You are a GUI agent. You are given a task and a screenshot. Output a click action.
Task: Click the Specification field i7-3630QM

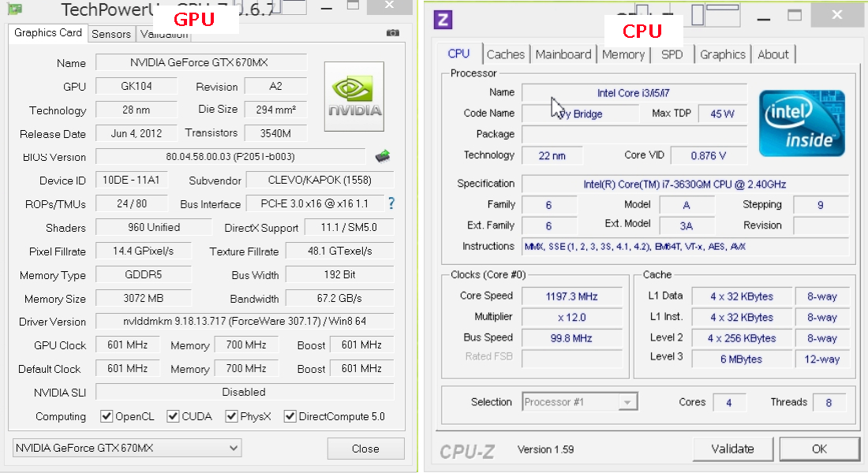click(685, 184)
